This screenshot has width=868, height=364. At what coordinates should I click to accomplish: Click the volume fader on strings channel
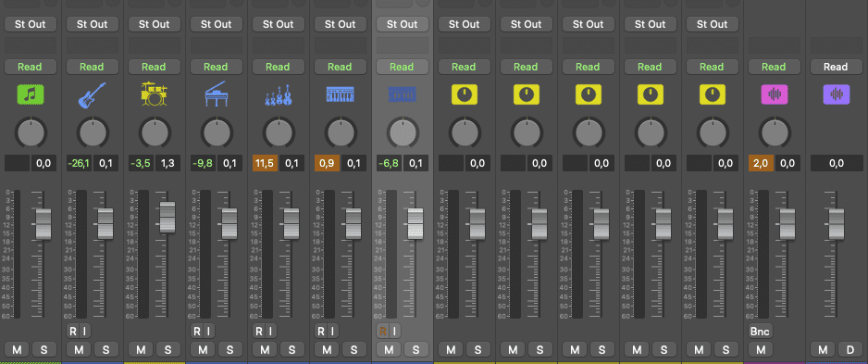tap(291, 224)
